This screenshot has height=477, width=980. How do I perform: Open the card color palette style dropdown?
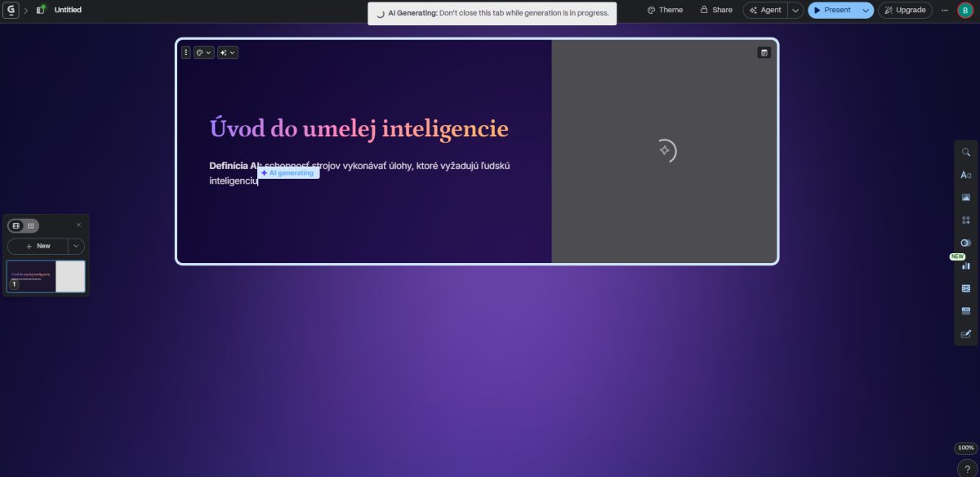pyautogui.click(x=204, y=52)
